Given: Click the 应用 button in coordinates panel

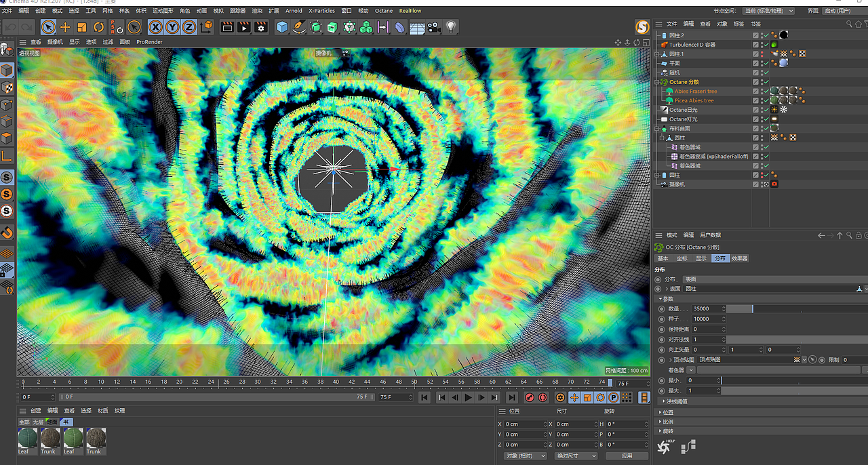Looking at the screenshot, I should pos(627,456).
